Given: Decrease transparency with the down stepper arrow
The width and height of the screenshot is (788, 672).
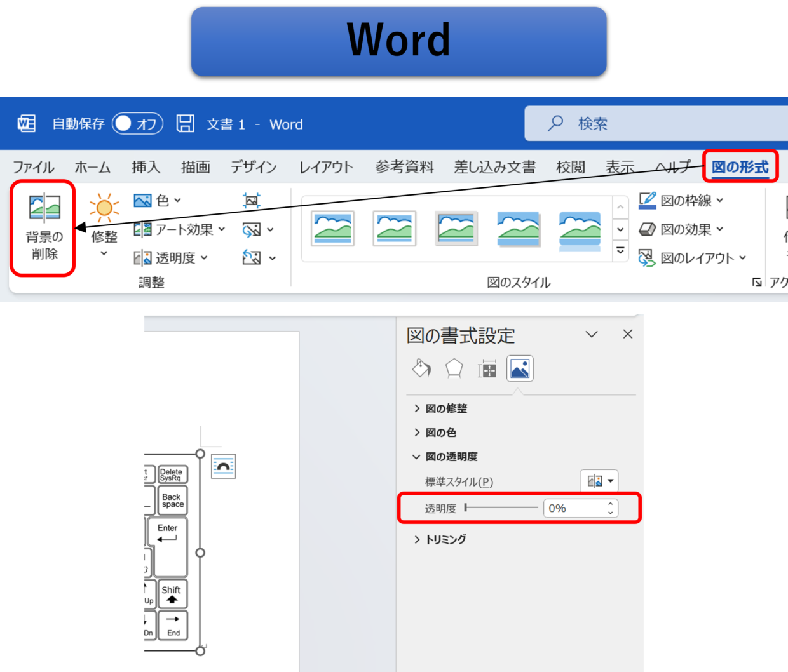Looking at the screenshot, I should tap(611, 513).
